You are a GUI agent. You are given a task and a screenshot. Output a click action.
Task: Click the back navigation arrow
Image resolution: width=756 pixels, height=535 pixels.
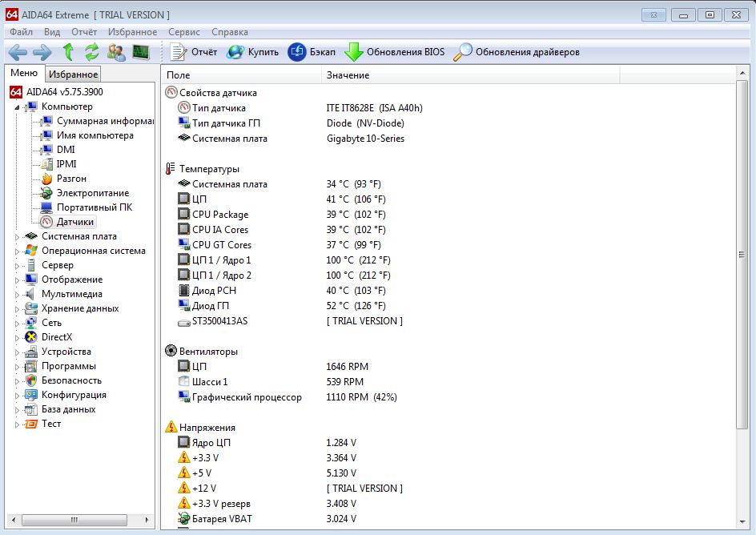coord(18,52)
